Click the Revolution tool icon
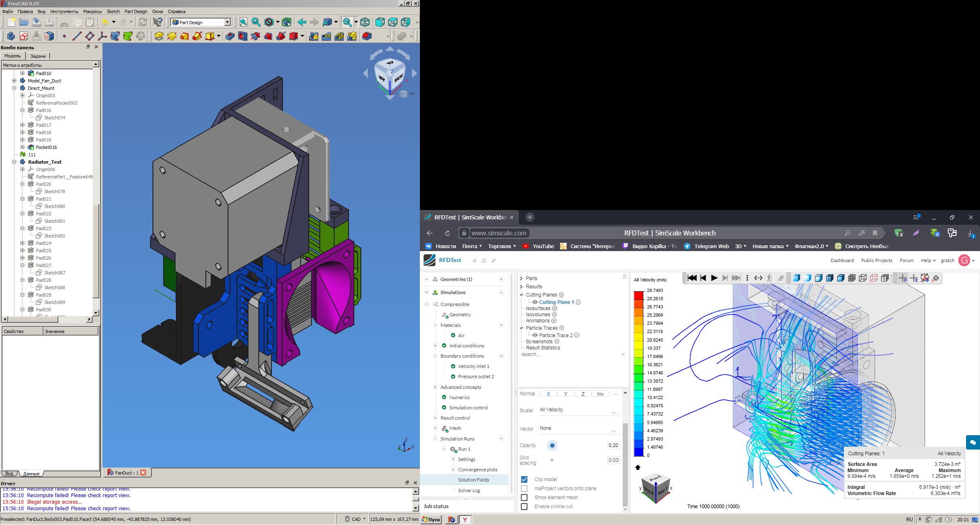 pos(172,37)
